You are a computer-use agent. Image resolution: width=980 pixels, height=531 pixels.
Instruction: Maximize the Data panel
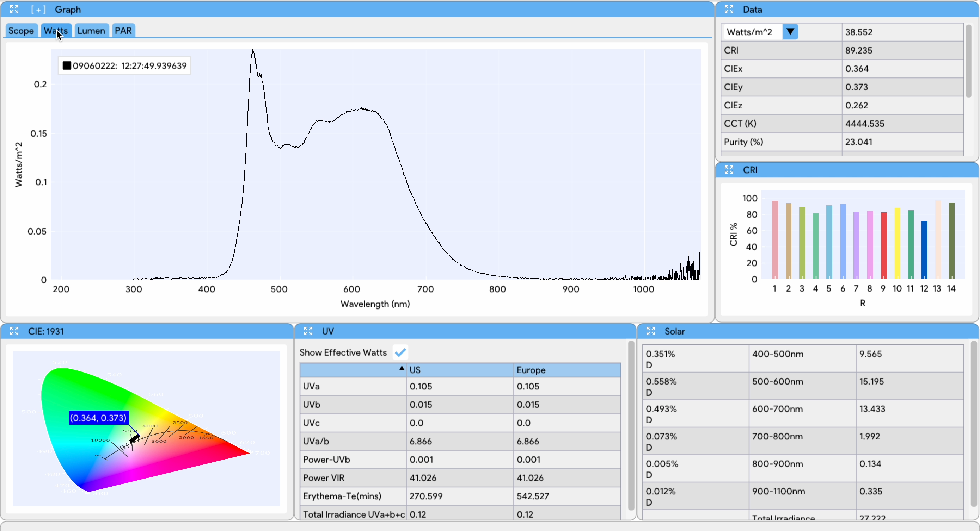[x=729, y=9]
